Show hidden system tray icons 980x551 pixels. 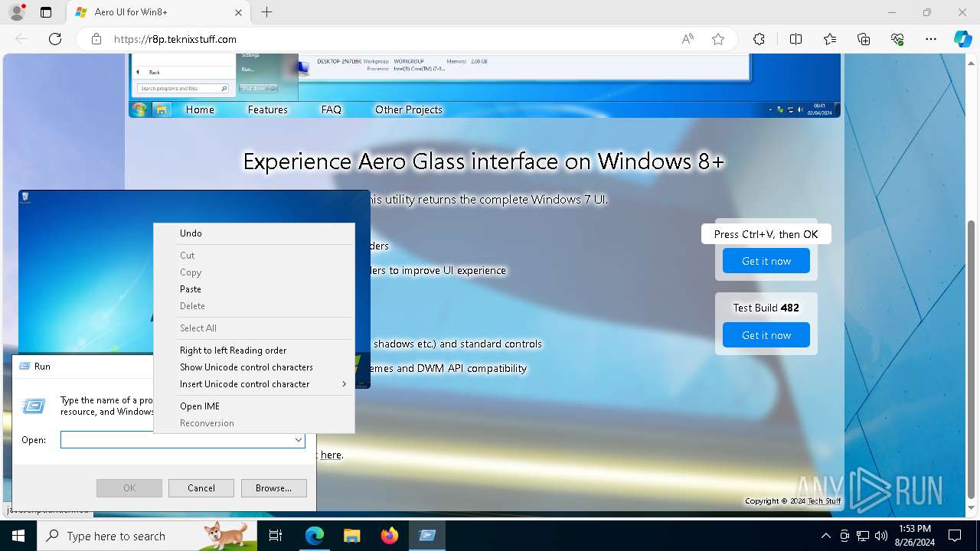825,536
